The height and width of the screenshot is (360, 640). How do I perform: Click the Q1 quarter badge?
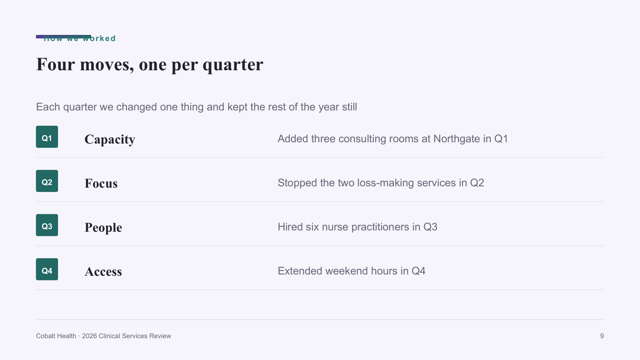(47, 137)
